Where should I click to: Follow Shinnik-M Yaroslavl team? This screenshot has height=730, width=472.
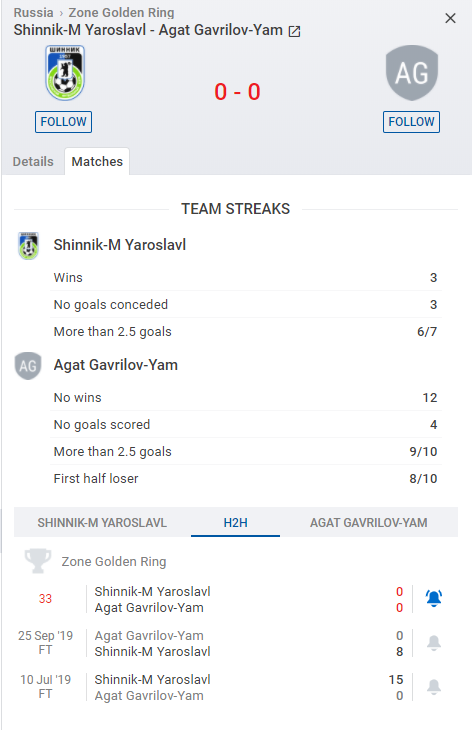tap(63, 122)
